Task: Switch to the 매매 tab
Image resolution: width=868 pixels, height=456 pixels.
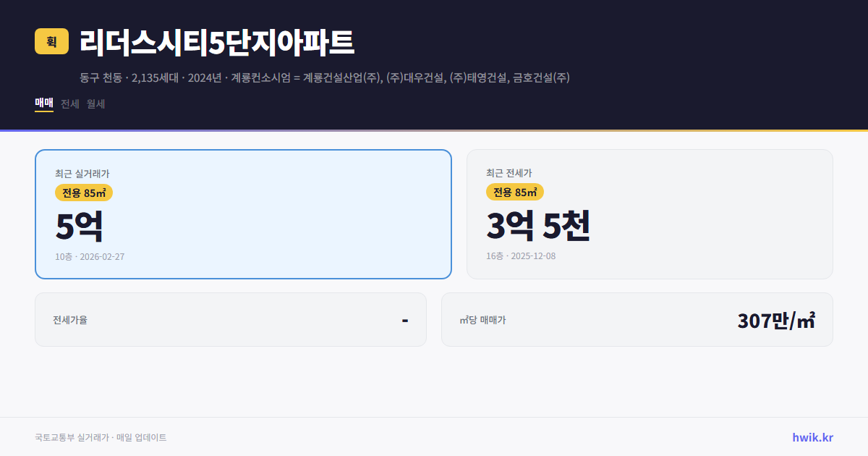Action: coord(43,104)
